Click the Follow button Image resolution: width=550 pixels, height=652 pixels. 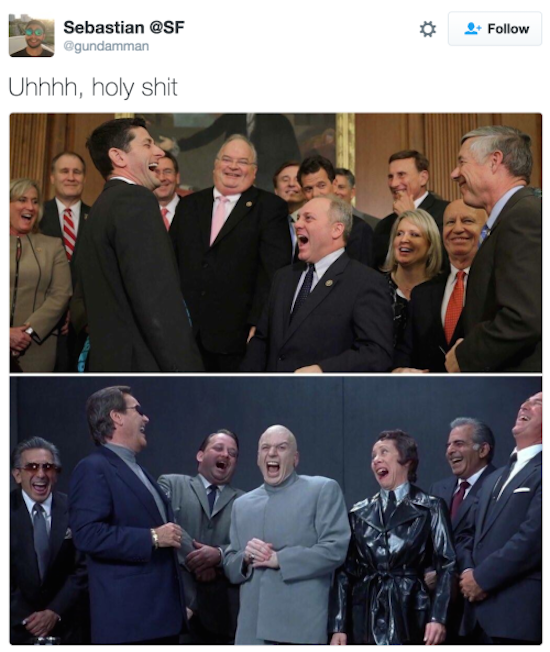(495, 29)
